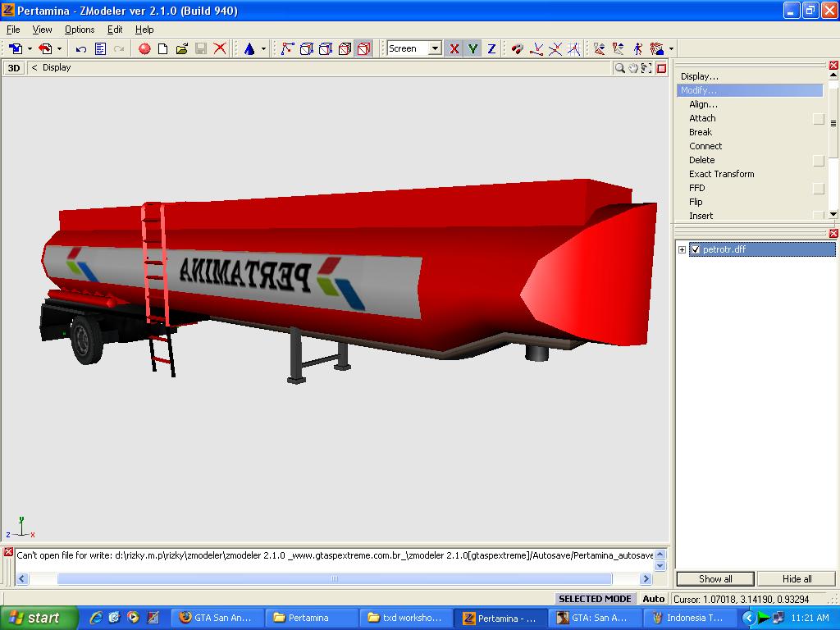Select the blue cone primitive tool
Screen dimensions: 840x630
tap(249, 49)
